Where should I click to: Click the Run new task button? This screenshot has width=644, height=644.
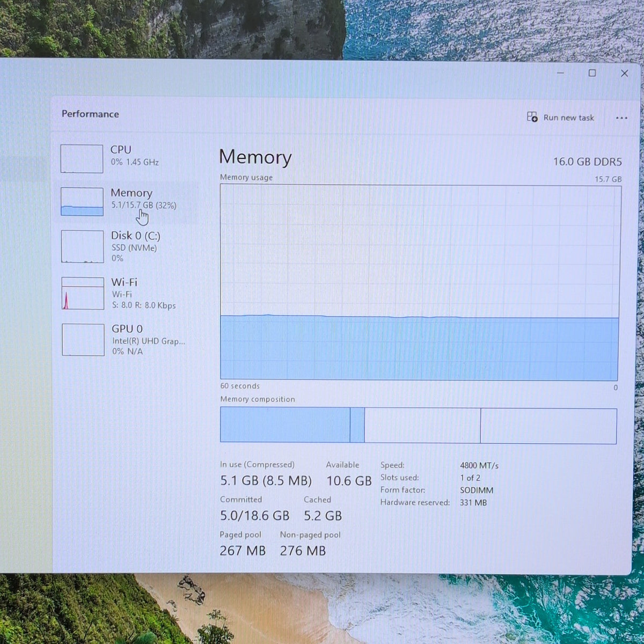click(x=561, y=118)
